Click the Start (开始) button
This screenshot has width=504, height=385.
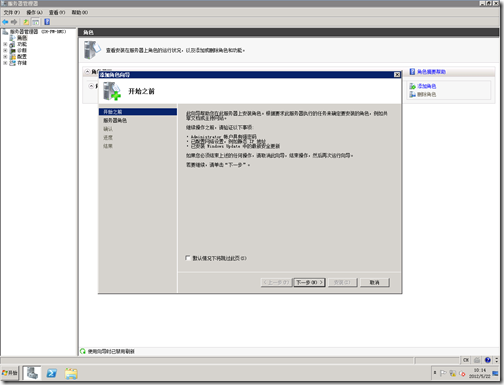(x=9, y=373)
